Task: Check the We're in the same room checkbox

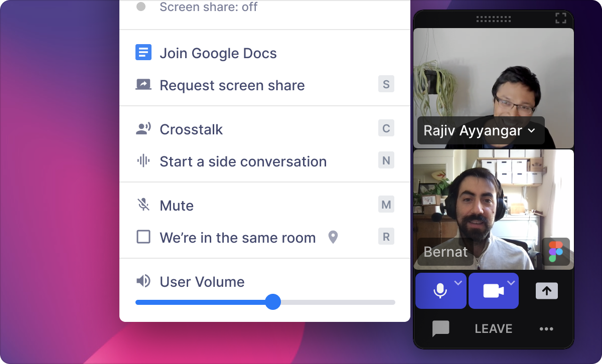Action: pos(143,237)
